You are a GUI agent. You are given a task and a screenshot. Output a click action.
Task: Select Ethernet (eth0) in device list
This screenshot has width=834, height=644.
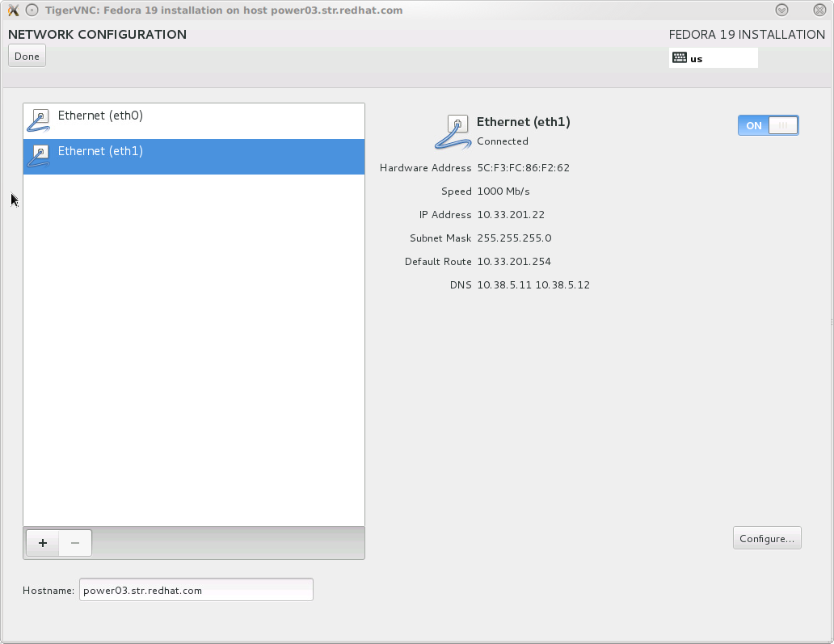[194, 120]
